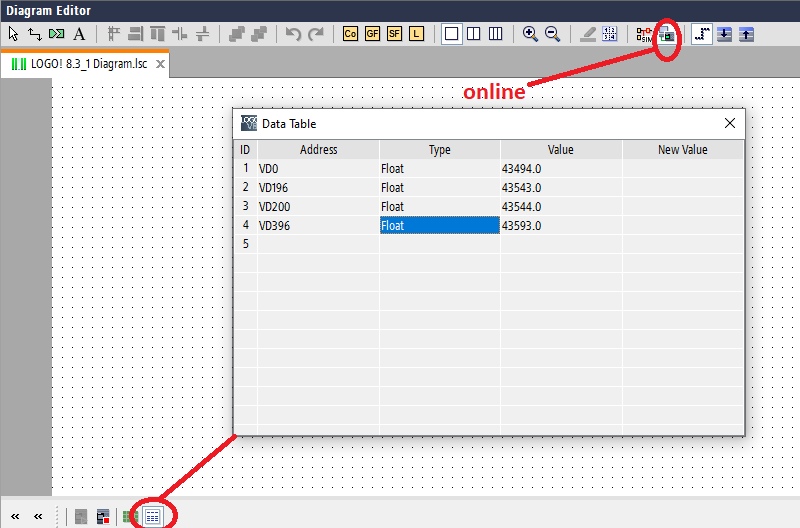Click the undo arrow in toolbar
This screenshot has width=800, height=528.
(x=293, y=34)
